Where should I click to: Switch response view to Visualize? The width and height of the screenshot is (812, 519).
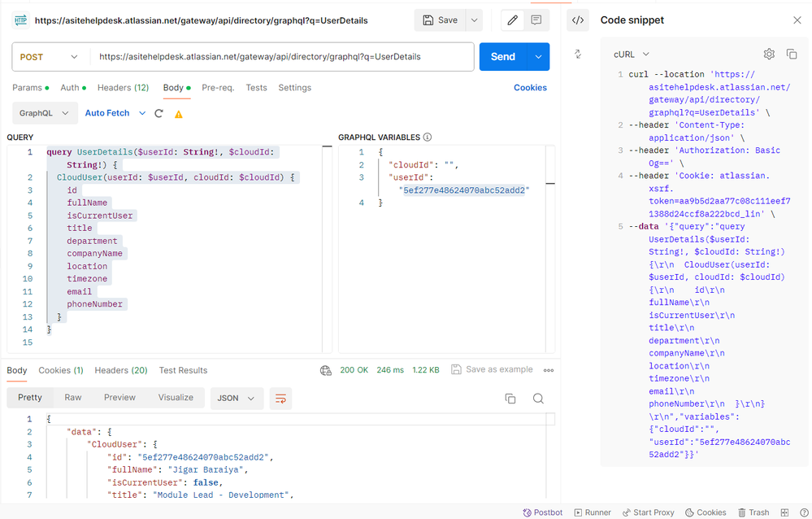(x=176, y=397)
